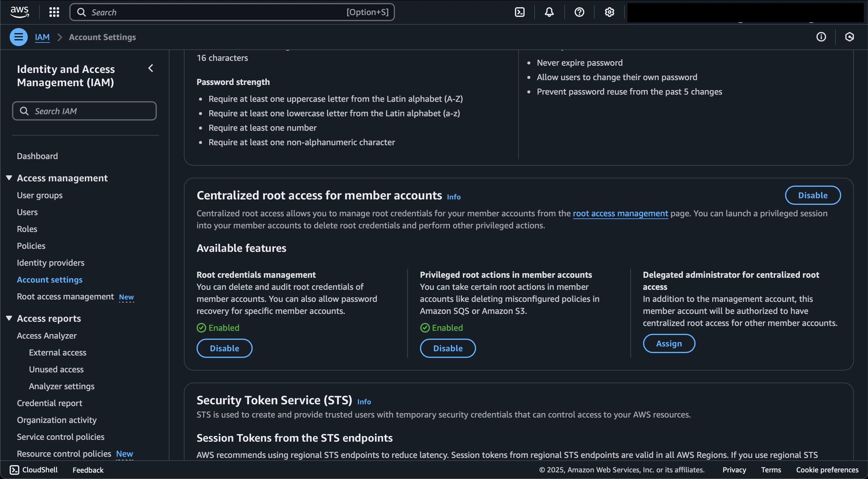This screenshot has height=479, width=868.
Task: Disable centralized root access entirely
Action: 813,195
